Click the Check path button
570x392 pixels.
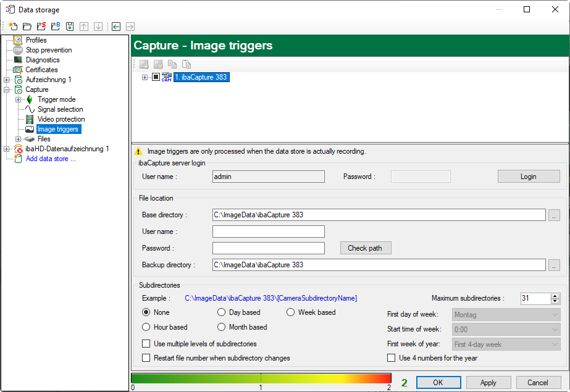(x=365, y=248)
